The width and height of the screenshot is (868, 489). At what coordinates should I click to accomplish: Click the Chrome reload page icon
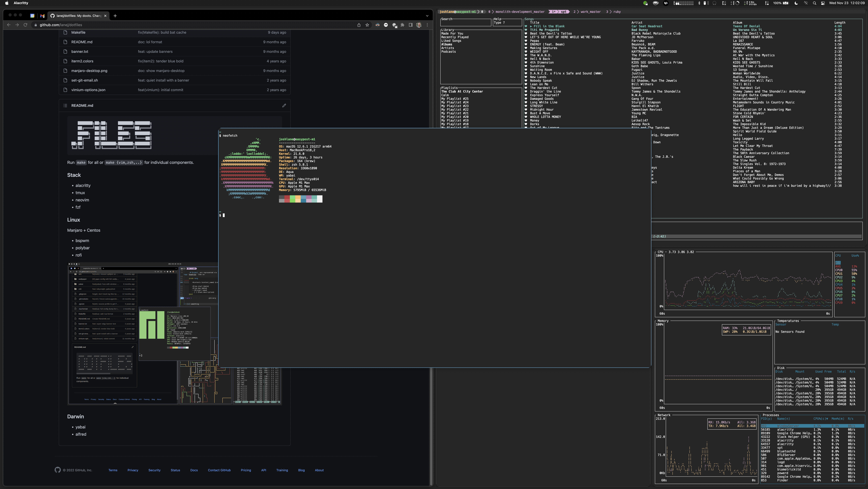(x=25, y=25)
